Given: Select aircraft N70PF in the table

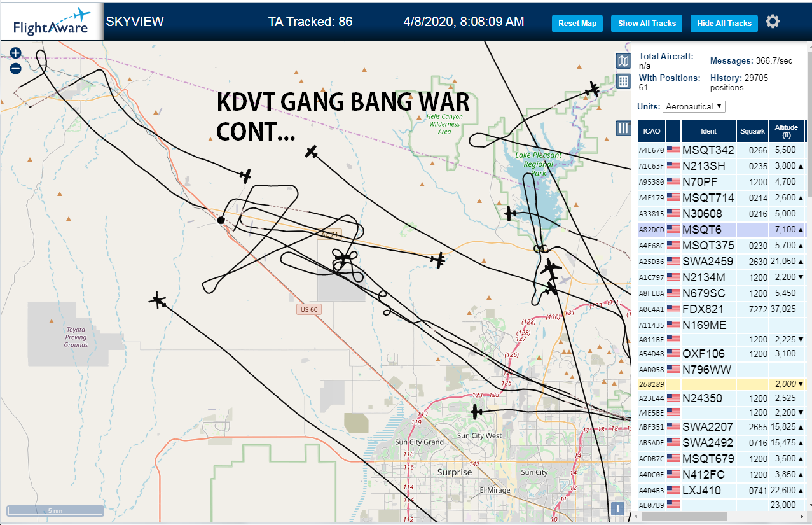Looking at the screenshot, I should (x=722, y=182).
